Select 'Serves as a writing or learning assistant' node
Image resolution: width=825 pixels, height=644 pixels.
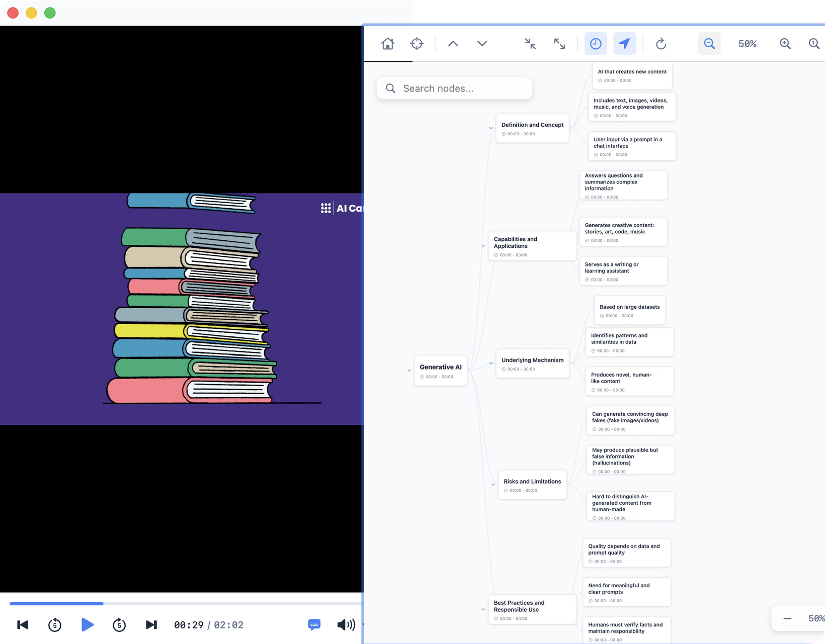coord(623,271)
